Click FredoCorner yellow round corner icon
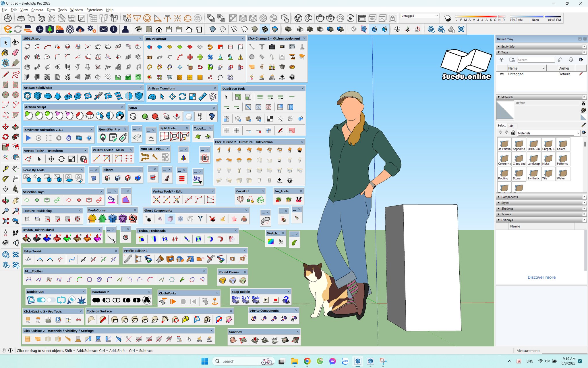 92,219
